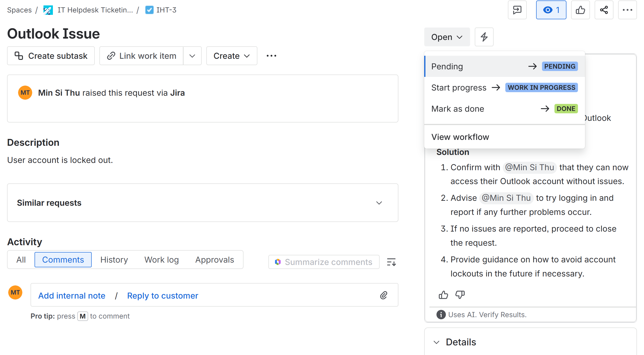This screenshot has height=355, width=644.
Task: Mark the AI suggestion as unhelpful
Action: coord(460,295)
